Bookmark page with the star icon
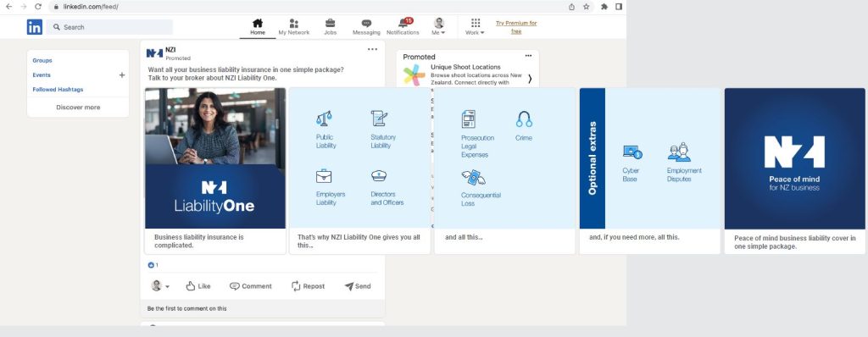 [x=587, y=7]
